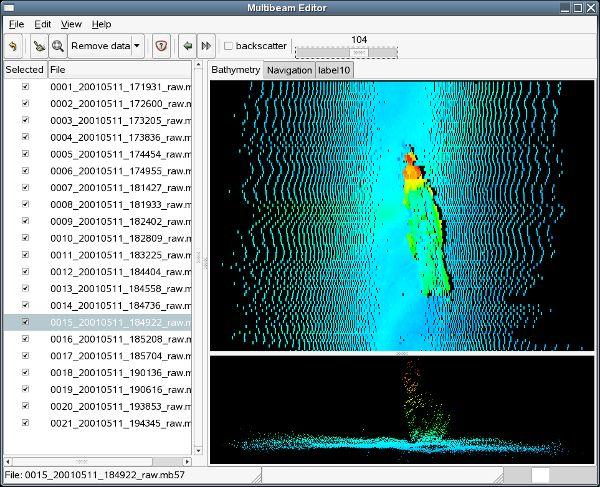The image size is (600, 487).
Task: Sort list by the File column header
Action: [x=118, y=70]
